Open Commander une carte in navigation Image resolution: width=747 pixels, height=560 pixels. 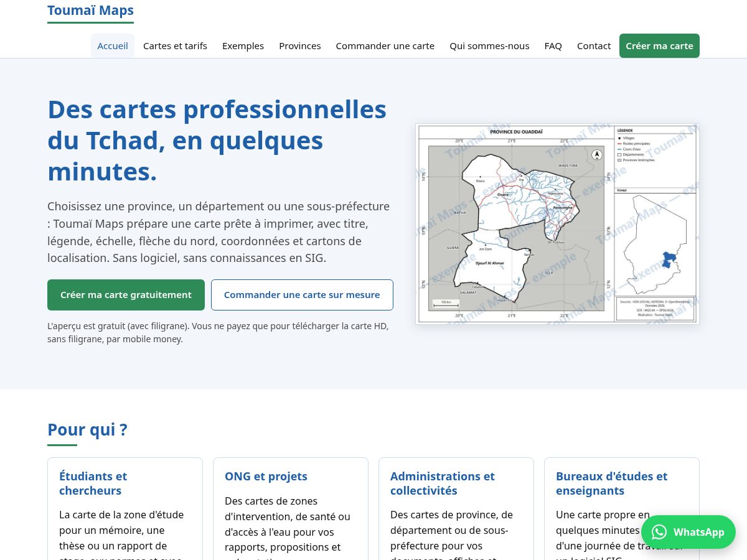[385, 45]
